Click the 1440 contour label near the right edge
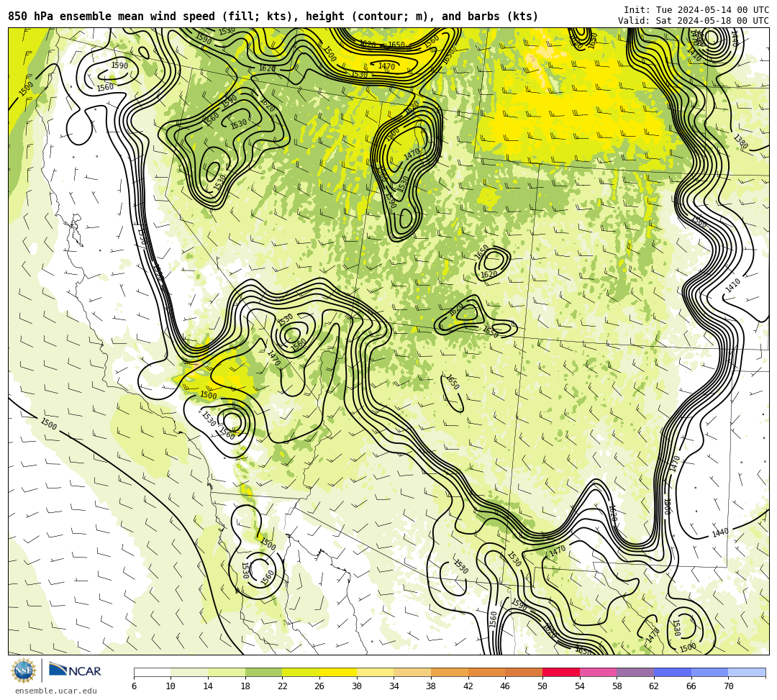Screen dimensions: 777x700 click(x=720, y=532)
